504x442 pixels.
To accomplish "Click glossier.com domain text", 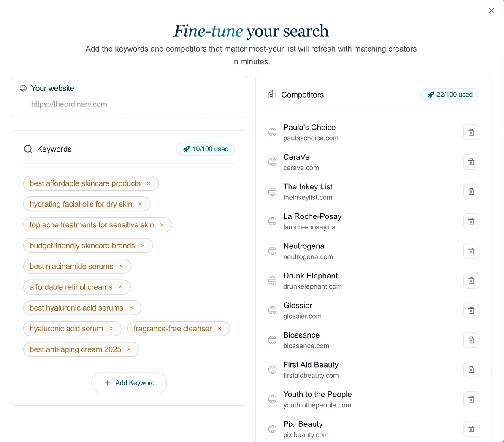I will click(302, 316).
